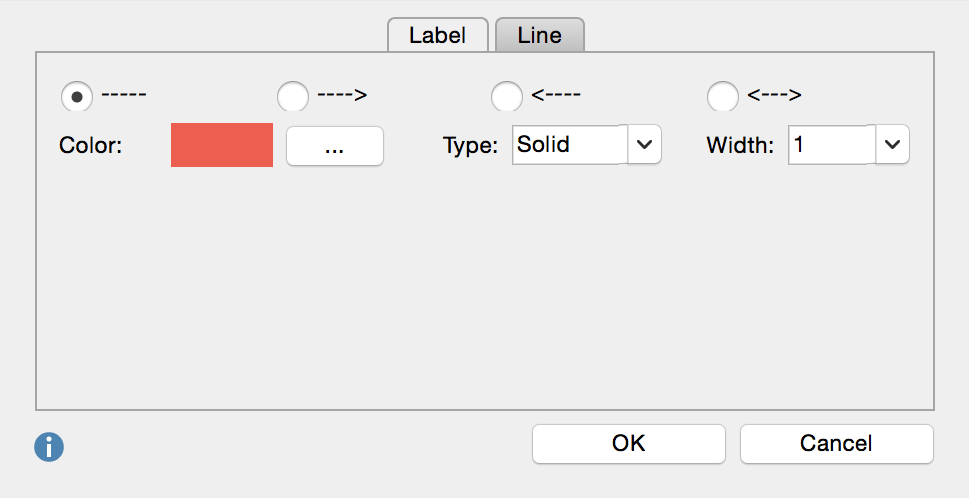Select the left-pointing arrow line option
The width and height of the screenshot is (969, 498).
(x=507, y=97)
